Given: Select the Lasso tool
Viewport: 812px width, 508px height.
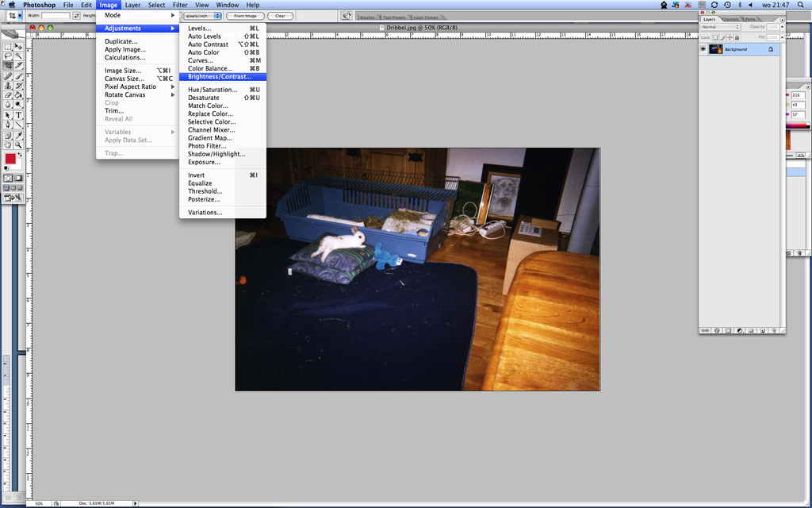Looking at the screenshot, I should click(8, 56).
